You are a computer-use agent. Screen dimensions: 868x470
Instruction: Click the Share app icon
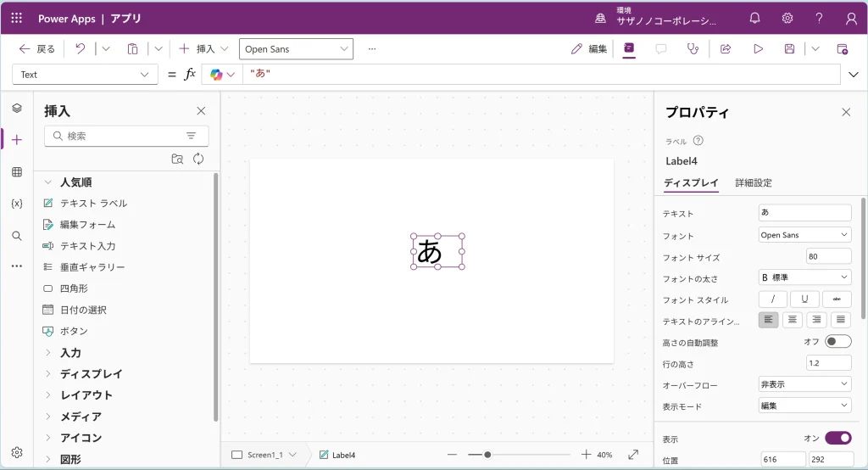(726, 49)
